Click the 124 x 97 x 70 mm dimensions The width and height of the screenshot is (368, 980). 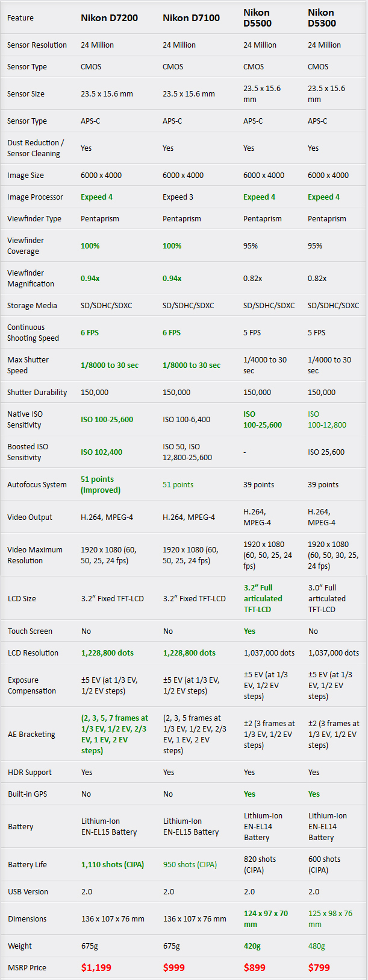[x=266, y=919]
